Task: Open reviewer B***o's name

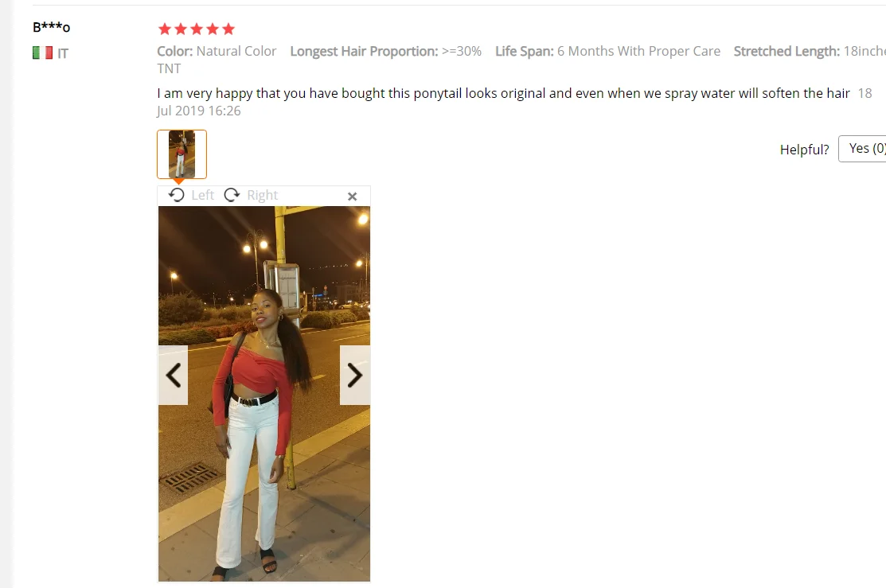Action: pyautogui.click(x=52, y=27)
